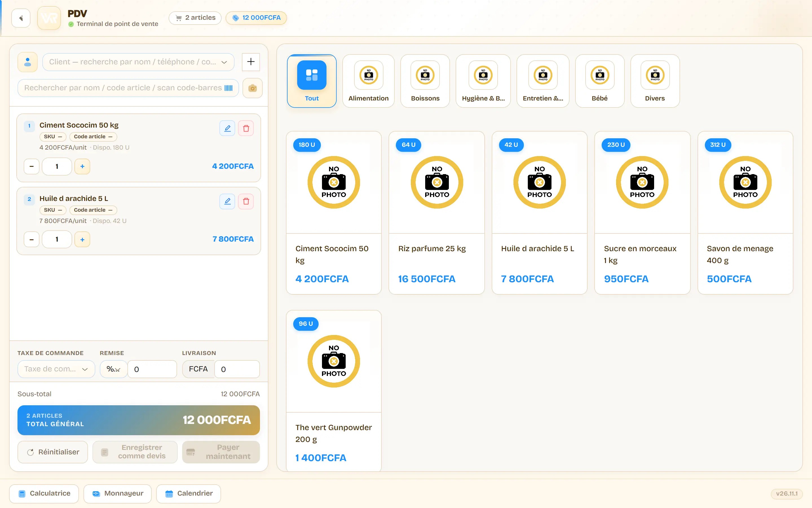
Task: Click Ciment Sococim quantity field
Action: pos(57,166)
